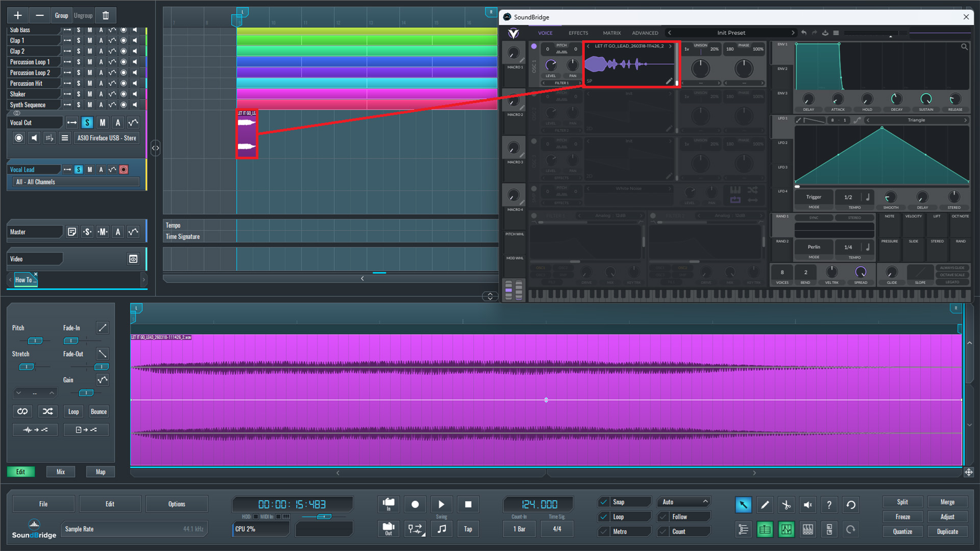The width and height of the screenshot is (980, 551).
Task: Open the mixer faders view icon
Action: click(807, 529)
